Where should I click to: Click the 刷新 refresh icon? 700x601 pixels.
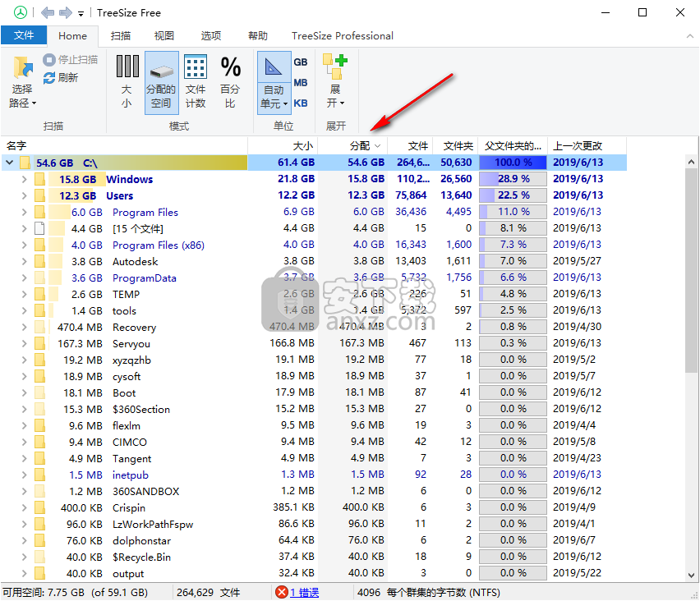[x=49, y=78]
